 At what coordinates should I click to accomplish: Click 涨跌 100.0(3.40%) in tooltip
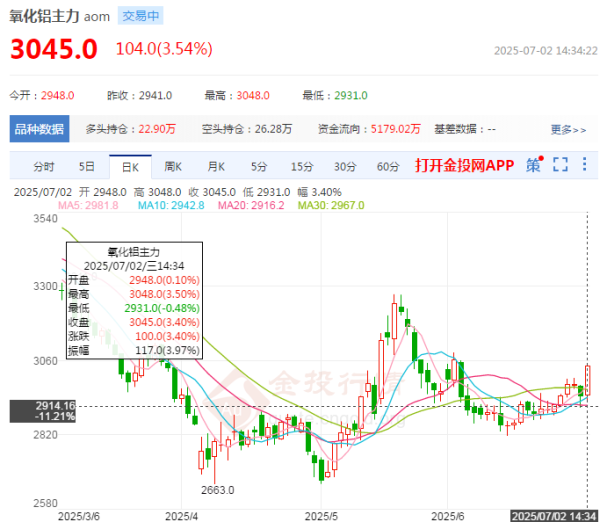(134, 336)
